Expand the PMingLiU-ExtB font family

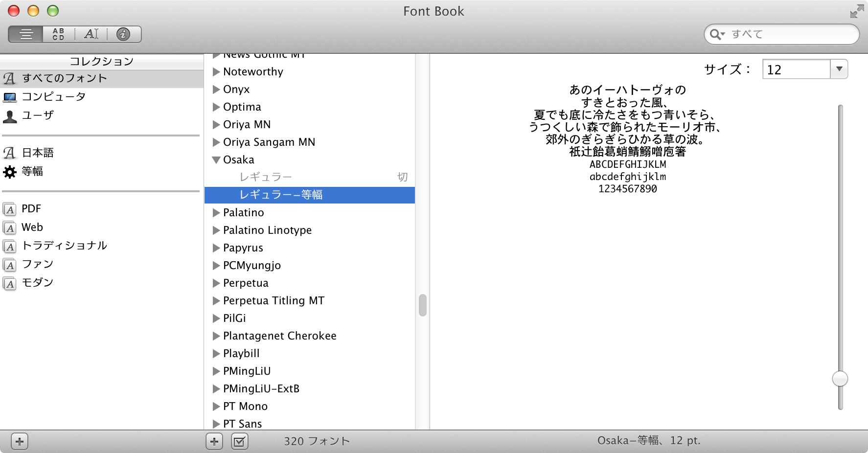[x=216, y=389]
